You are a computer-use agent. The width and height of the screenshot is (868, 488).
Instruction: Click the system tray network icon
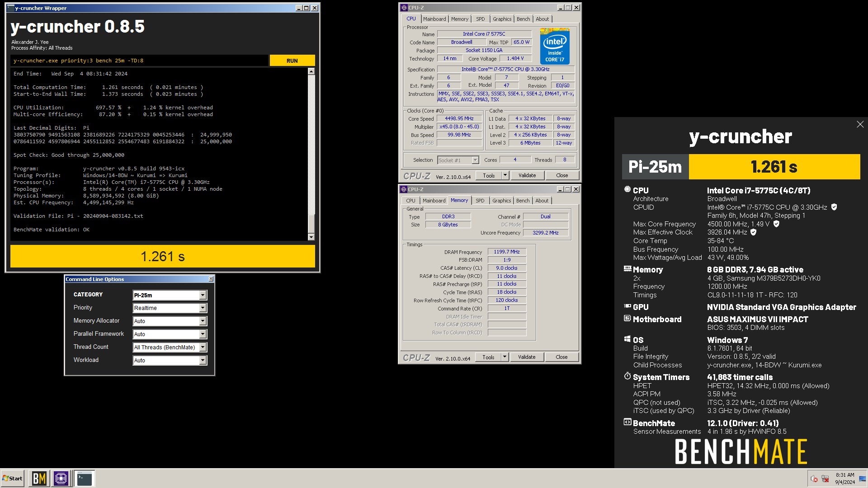[825, 479]
